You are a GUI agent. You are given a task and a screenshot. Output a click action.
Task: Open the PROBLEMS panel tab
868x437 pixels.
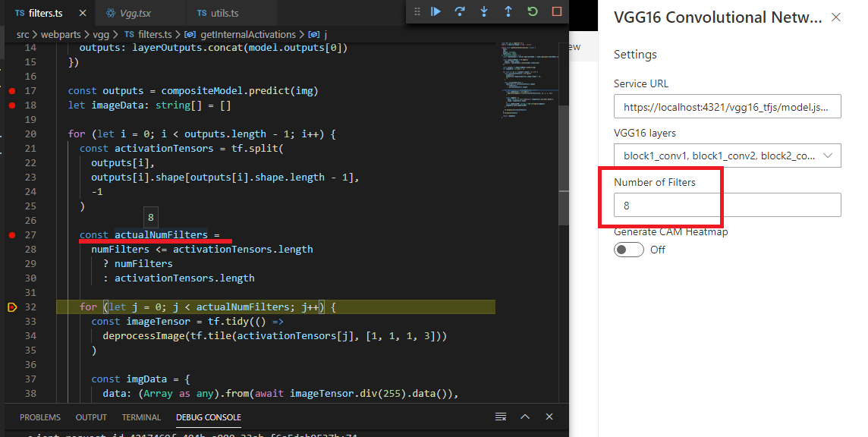coord(40,417)
